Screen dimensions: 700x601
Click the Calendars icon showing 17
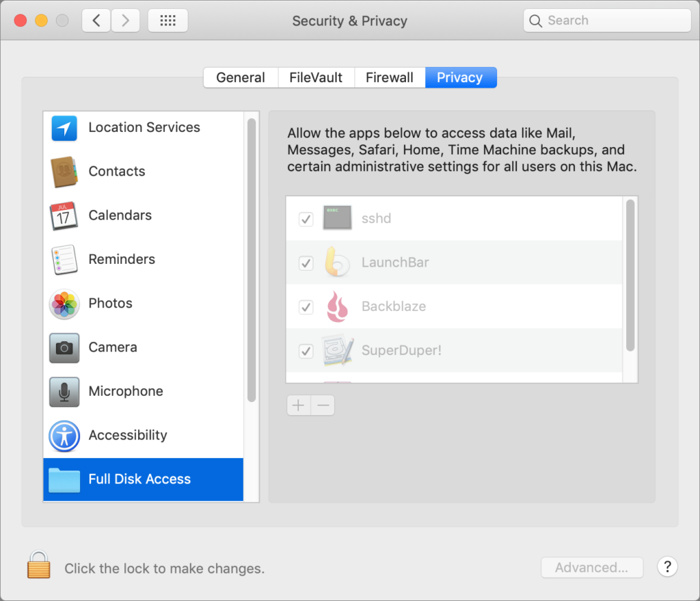(x=64, y=215)
